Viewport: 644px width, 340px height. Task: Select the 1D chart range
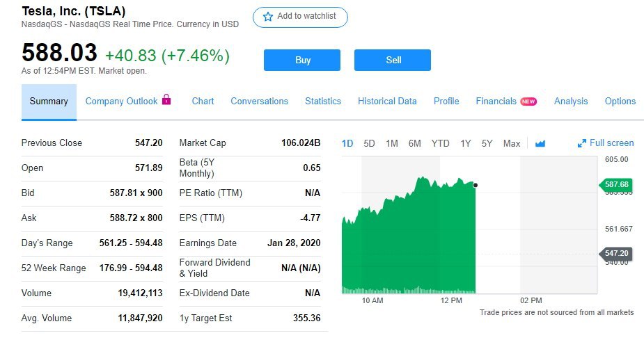(x=347, y=143)
